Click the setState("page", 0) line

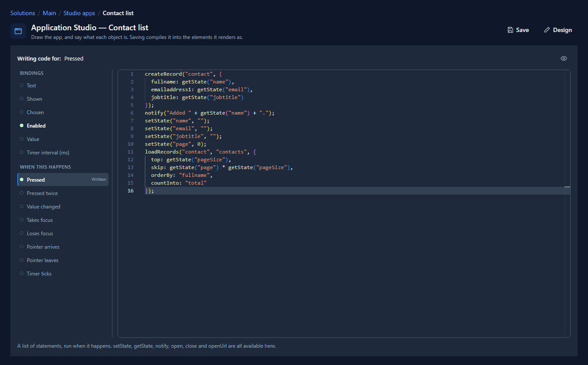click(x=176, y=144)
